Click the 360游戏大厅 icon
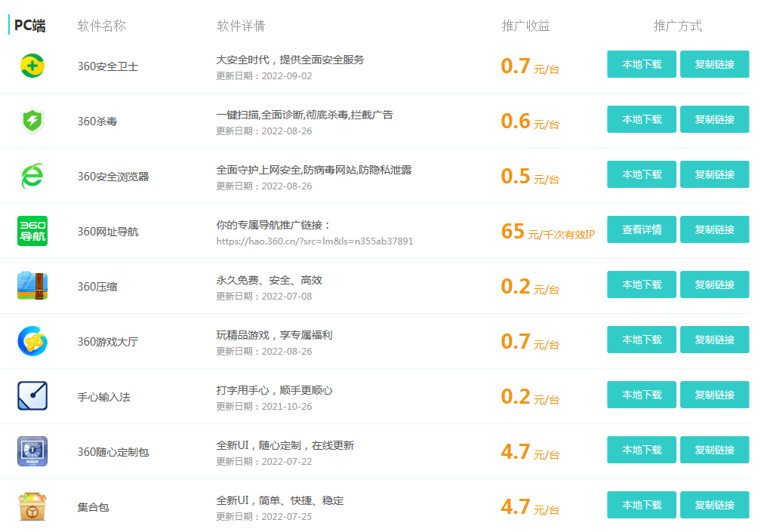 coord(32,341)
